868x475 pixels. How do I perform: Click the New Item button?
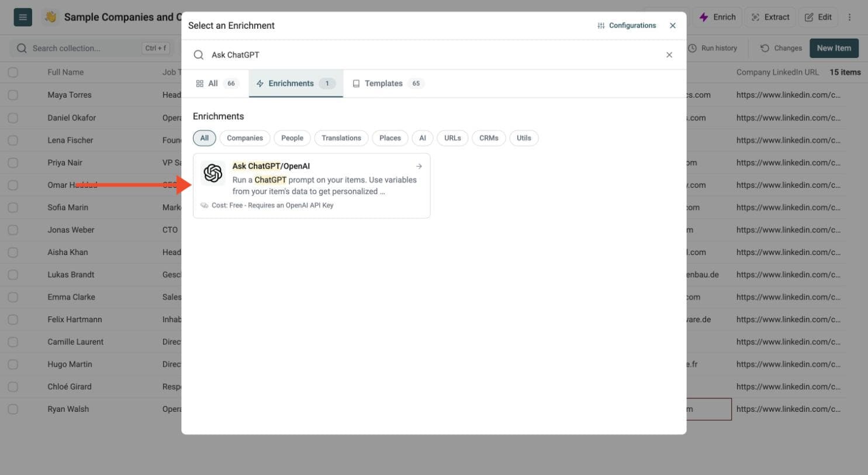(x=834, y=48)
